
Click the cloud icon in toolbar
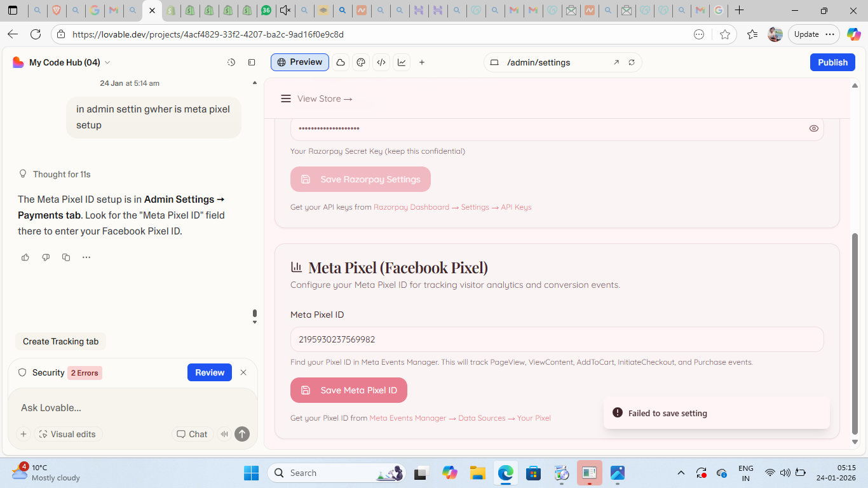341,62
